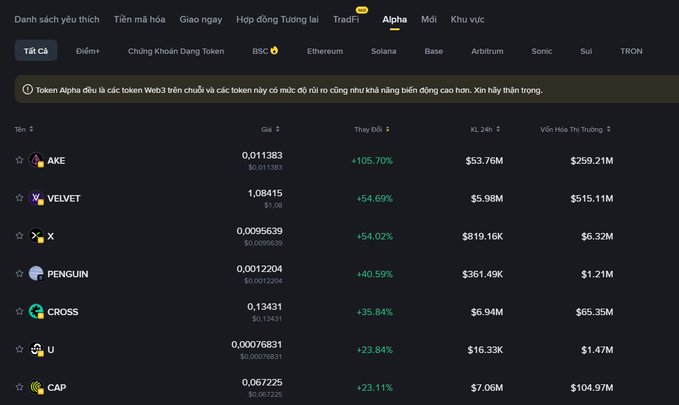Star the CAP token row
Image resolution: width=679 pixels, height=405 pixels.
click(19, 387)
